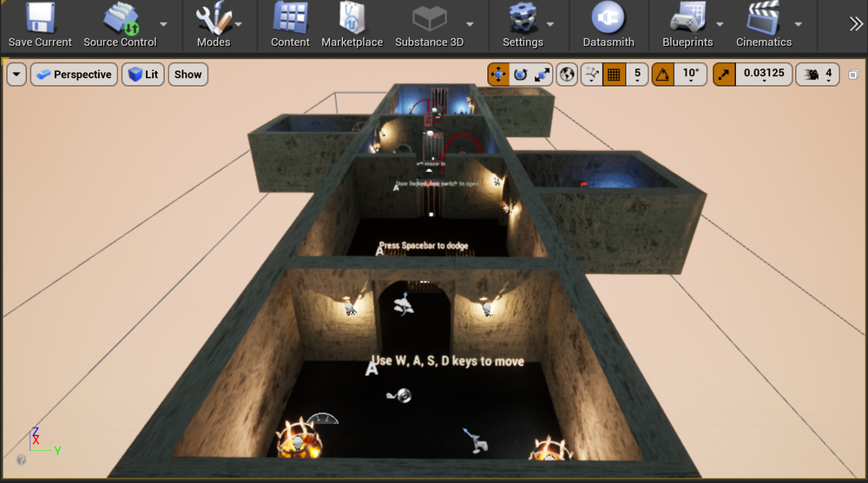Click the world coordinate system globe icon
The width and height of the screenshot is (868, 483).
coord(568,75)
